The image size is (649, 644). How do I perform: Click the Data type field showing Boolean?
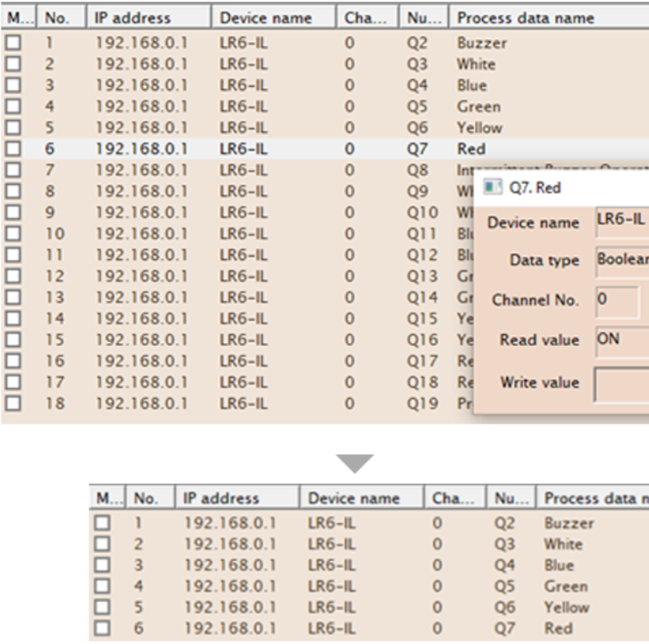click(622, 261)
